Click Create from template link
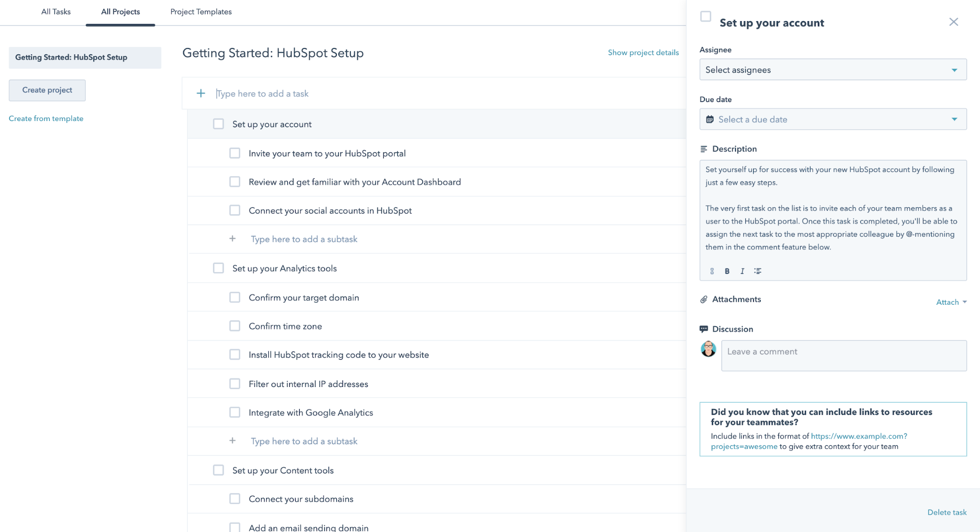 tap(46, 119)
